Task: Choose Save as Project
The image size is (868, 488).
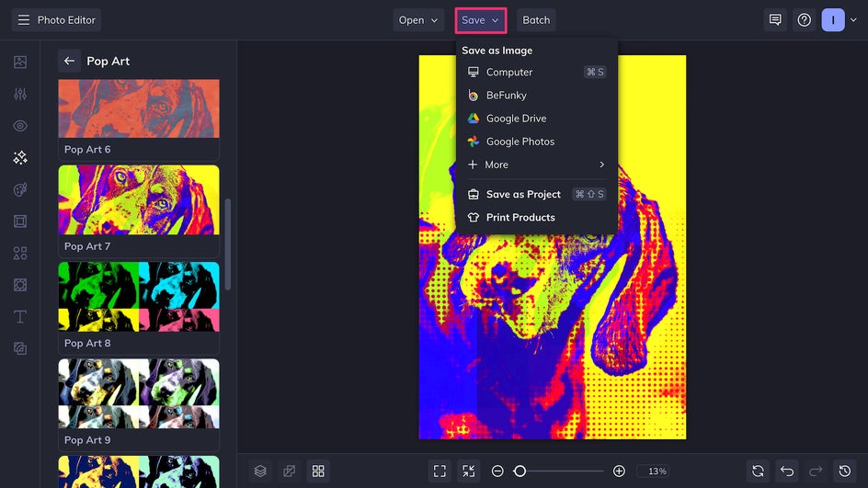Action: tap(536, 194)
